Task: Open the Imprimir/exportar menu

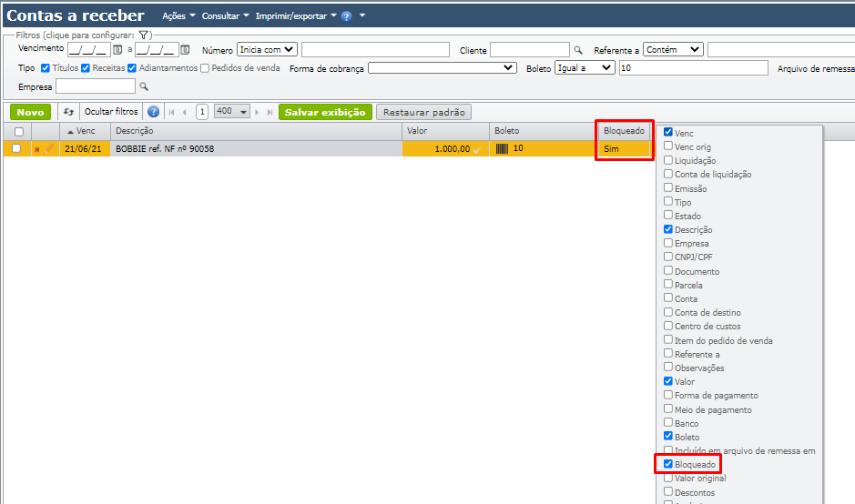Action: 296,16
